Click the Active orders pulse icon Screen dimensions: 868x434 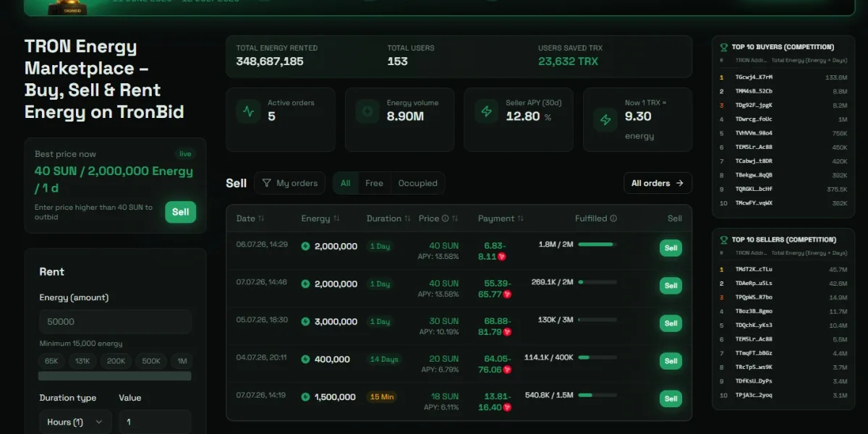(x=249, y=112)
